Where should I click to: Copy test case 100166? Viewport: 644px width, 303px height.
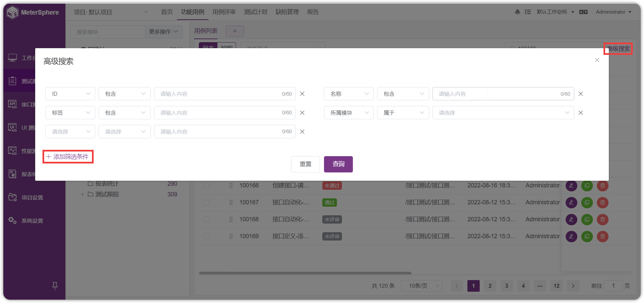tap(587, 186)
